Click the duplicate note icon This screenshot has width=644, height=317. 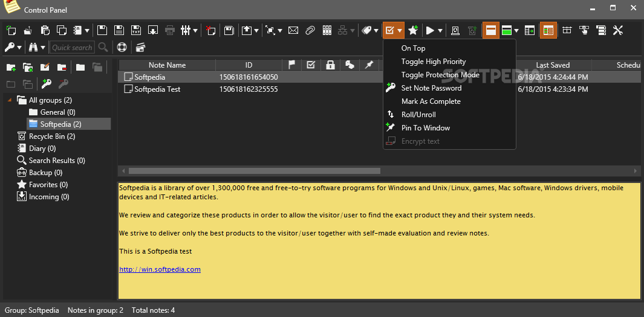click(62, 30)
